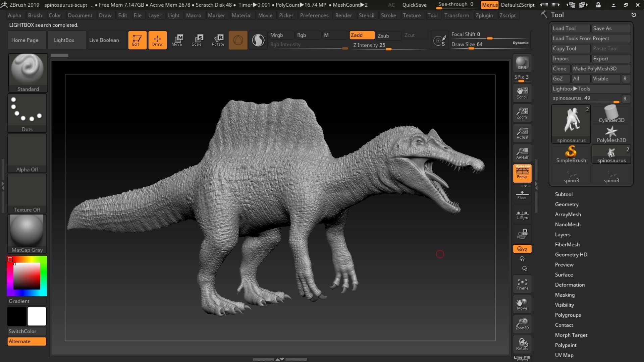Click the orange sphere Gizmo icon
The height and width of the screenshot is (362, 644).
238,40
